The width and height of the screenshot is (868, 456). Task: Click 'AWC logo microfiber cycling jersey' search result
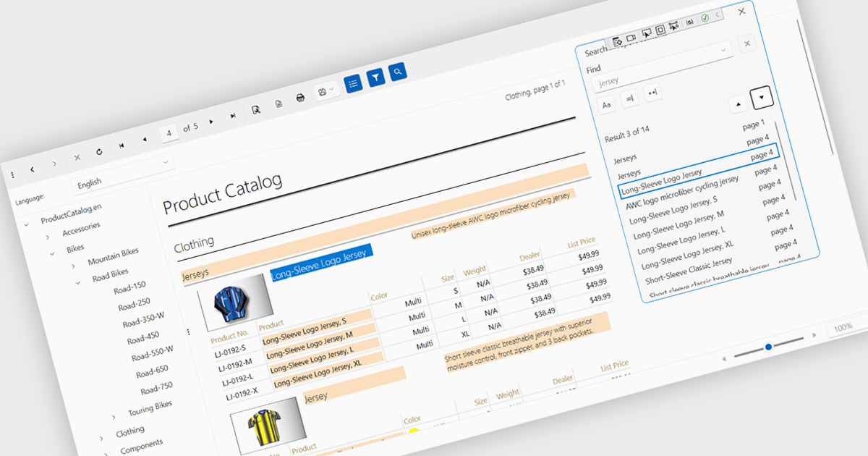tap(682, 192)
